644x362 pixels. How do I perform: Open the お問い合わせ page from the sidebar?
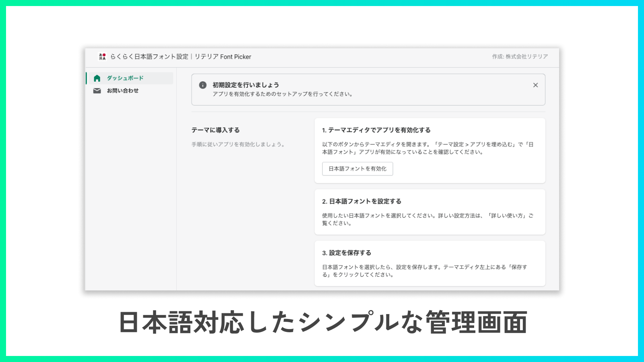pos(122,90)
